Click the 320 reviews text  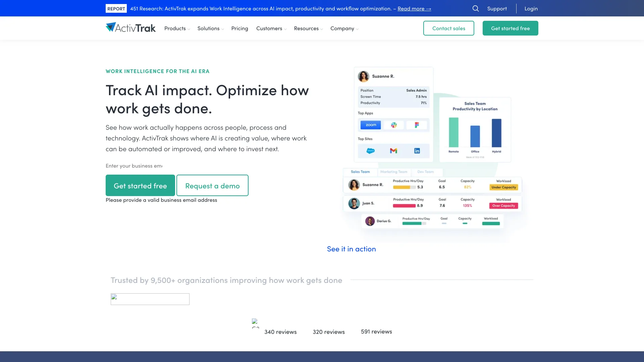(x=329, y=332)
